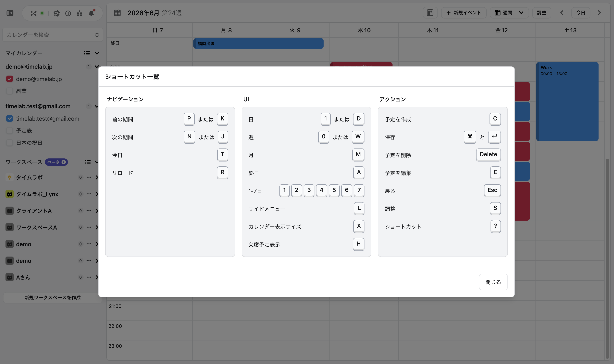The height and width of the screenshot is (364, 614).
Task: Expand the クライアントA workspace arrow
Action: tap(97, 211)
